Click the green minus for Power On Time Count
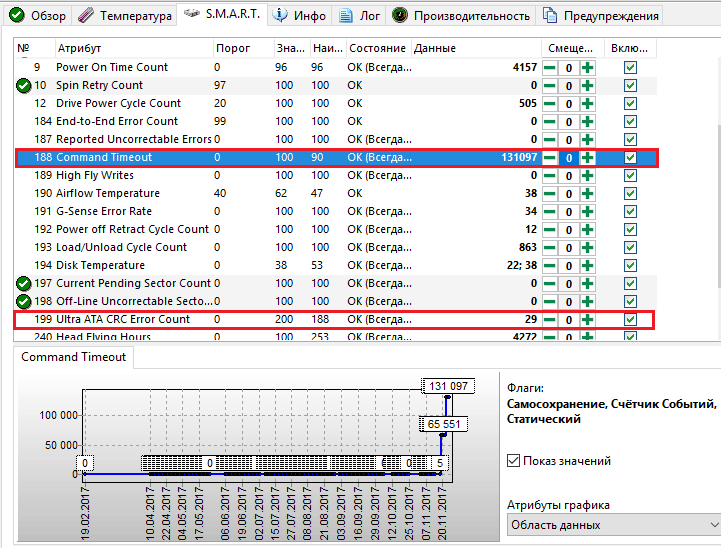Image resolution: width=721 pixels, height=548 pixels. [x=550, y=67]
